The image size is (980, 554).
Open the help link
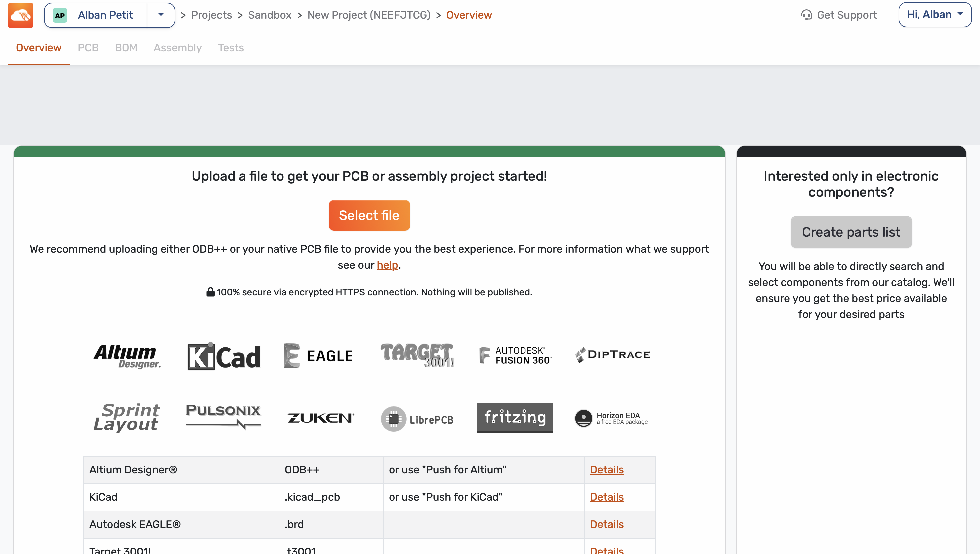point(387,265)
